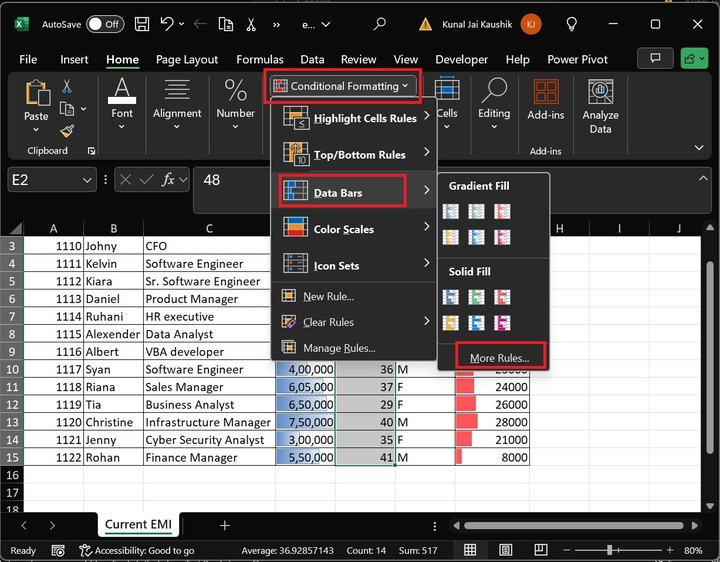This screenshot has height=562, width=720.
Task: Click the Save icon in title bar
Action: (144, 23)
